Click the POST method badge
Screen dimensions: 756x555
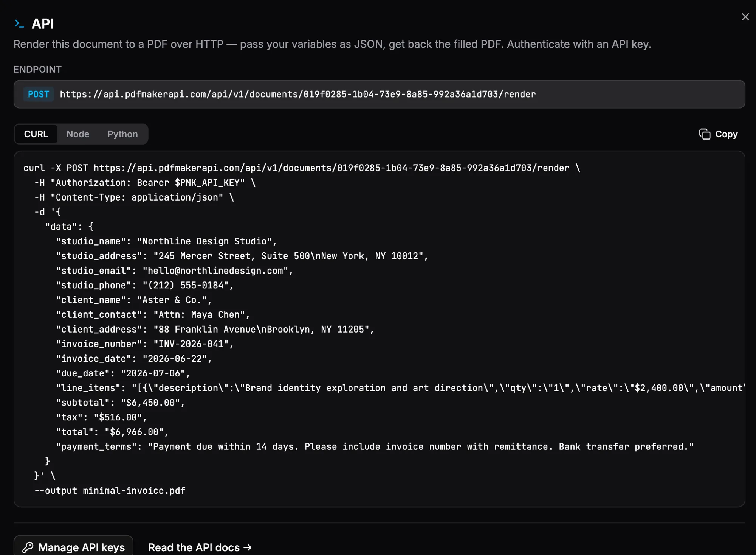[39, 94]
